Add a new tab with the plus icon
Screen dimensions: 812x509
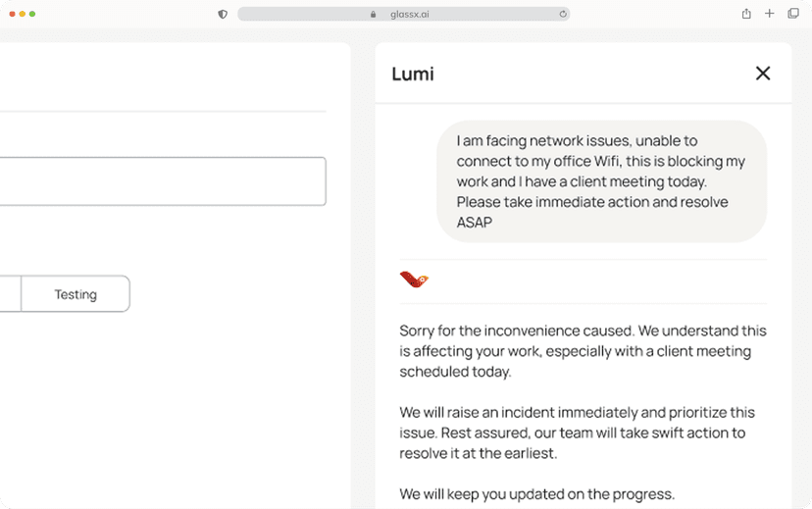pos(769,14)
